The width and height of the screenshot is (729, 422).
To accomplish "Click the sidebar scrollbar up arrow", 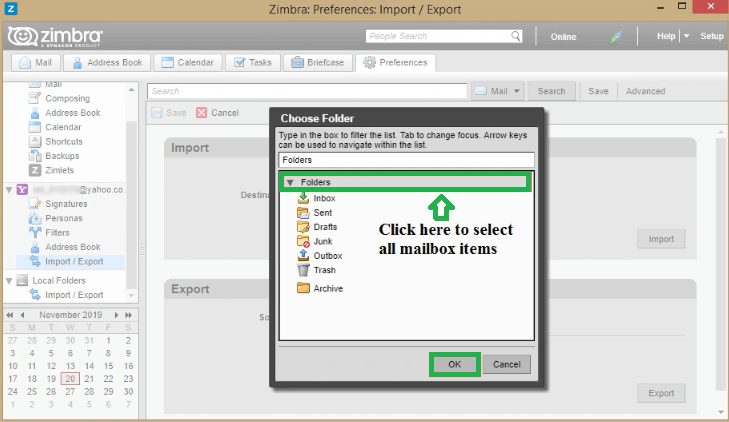I will (132, 89).
